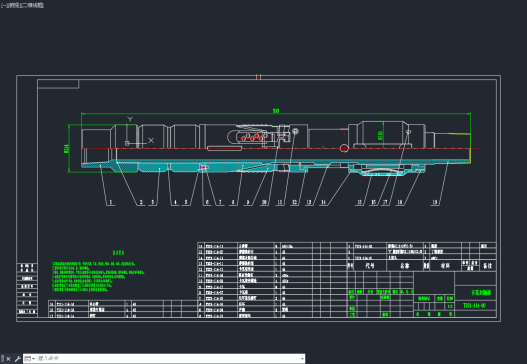Close the command line panel
Screen dimensions: 527x364
(9, 359)
